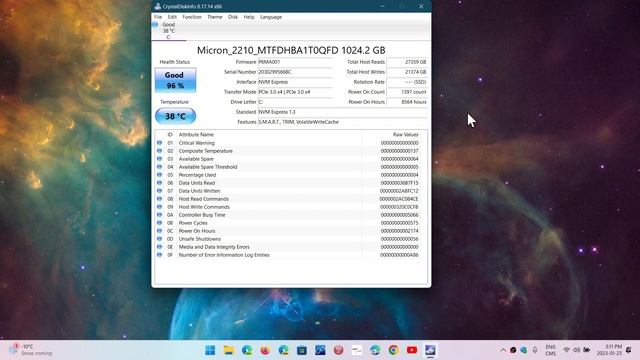Click the Drive Letter field
640x360 pixels.
295,102
